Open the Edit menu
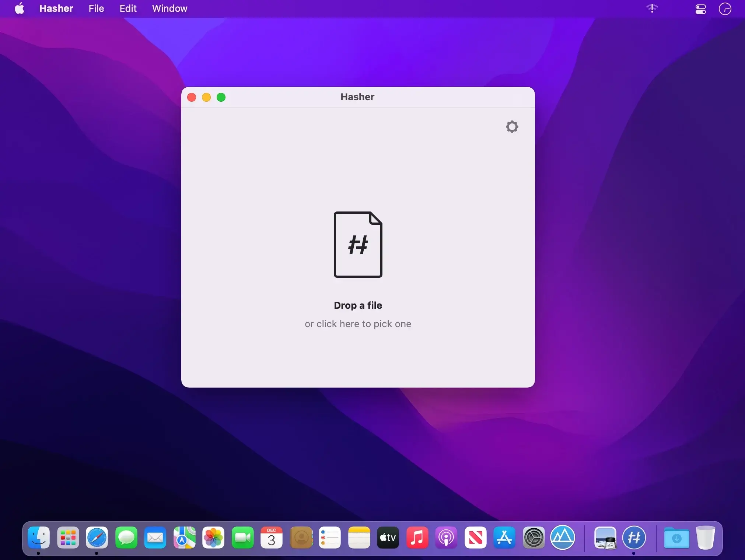 pos(128,8)
